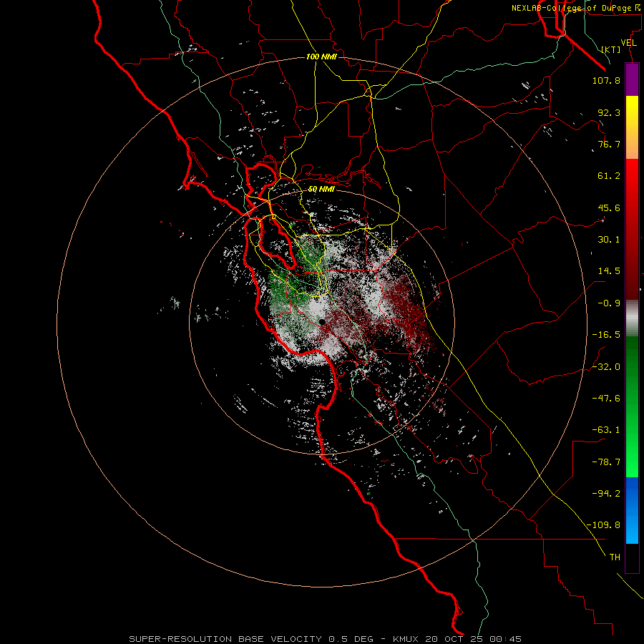The height and width of the screenshot is (644, 644).
Task: Click the 61.2 velocity scale value
Action: tap(609, 176)
